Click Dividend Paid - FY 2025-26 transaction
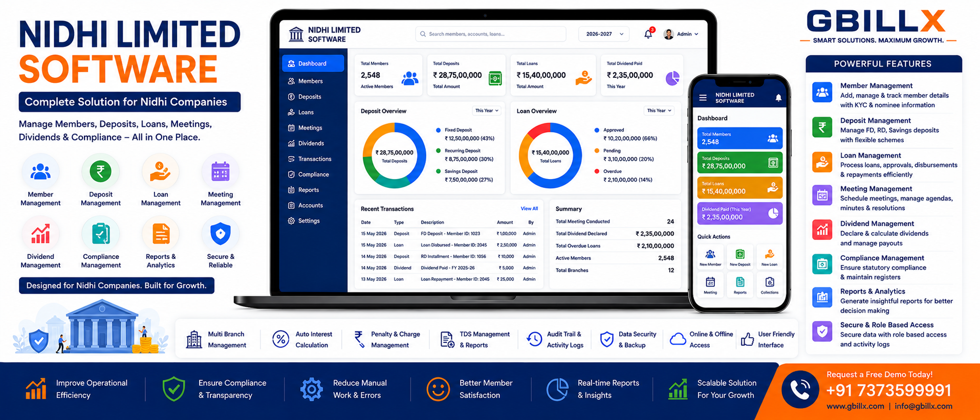The image size is (980, 420). (448, 268)
